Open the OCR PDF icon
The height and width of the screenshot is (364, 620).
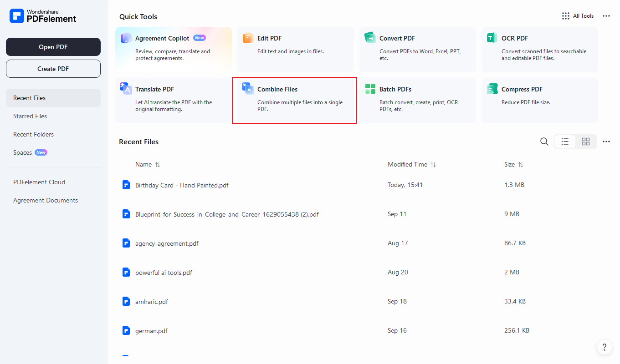(x=492, y=38)
